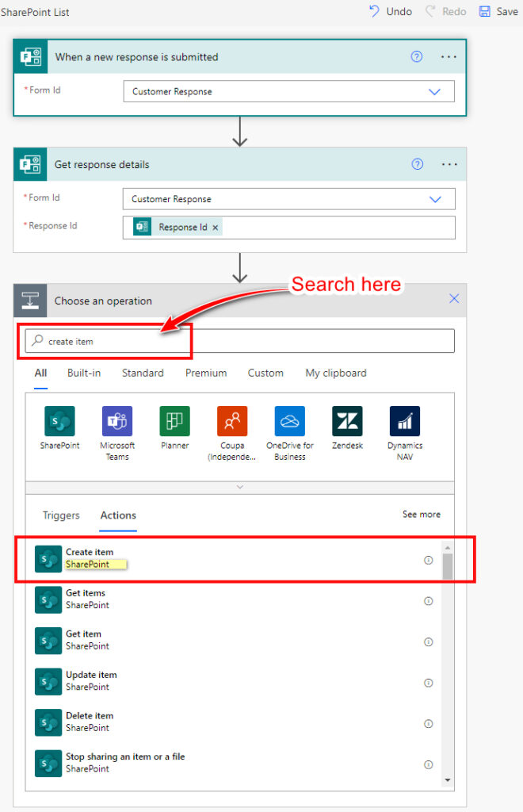The image size is (523, 812).
Task: Select the Actions tab
Action: click(x=118, y=515)
